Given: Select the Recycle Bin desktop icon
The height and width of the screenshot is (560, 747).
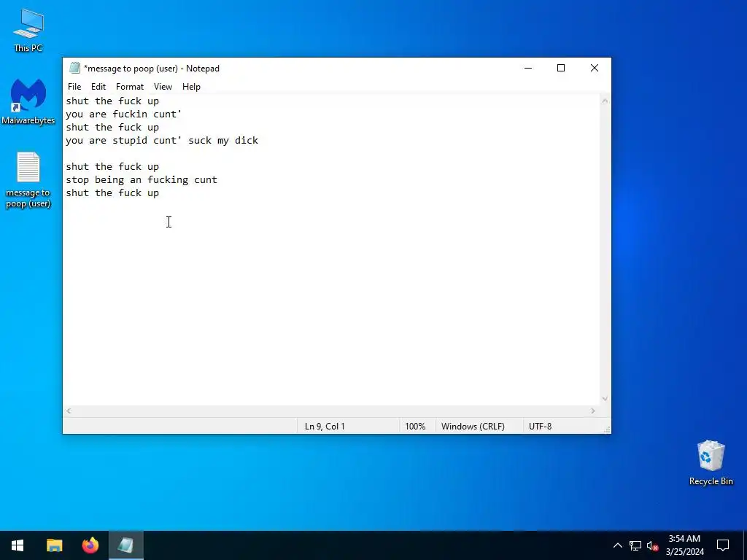Looking at the screenshot, I should tap(711, 462).
